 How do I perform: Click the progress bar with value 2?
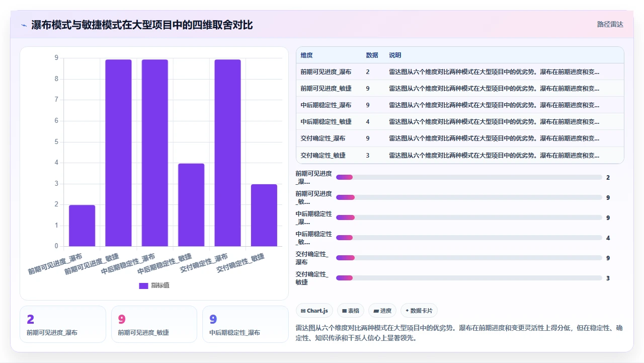tap(469, 177)
